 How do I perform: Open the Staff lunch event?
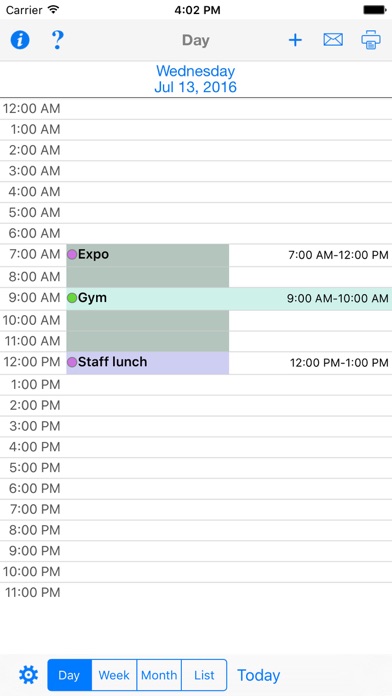click(148, 363)
